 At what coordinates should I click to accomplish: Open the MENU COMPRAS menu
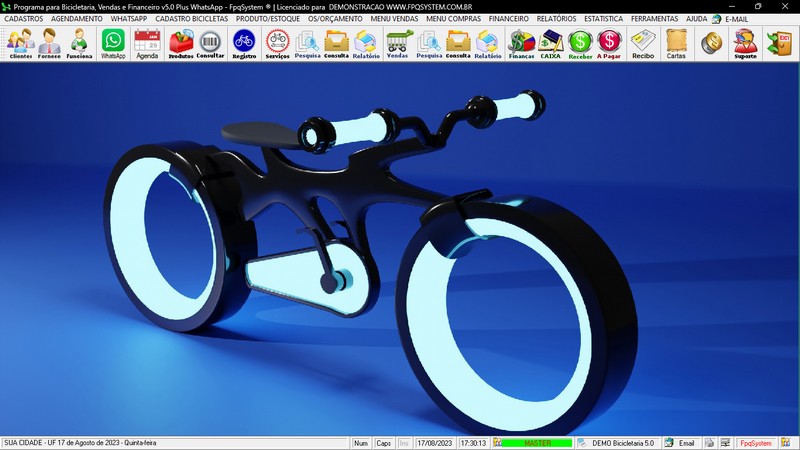pyautogui.click(x=454, y=19)
